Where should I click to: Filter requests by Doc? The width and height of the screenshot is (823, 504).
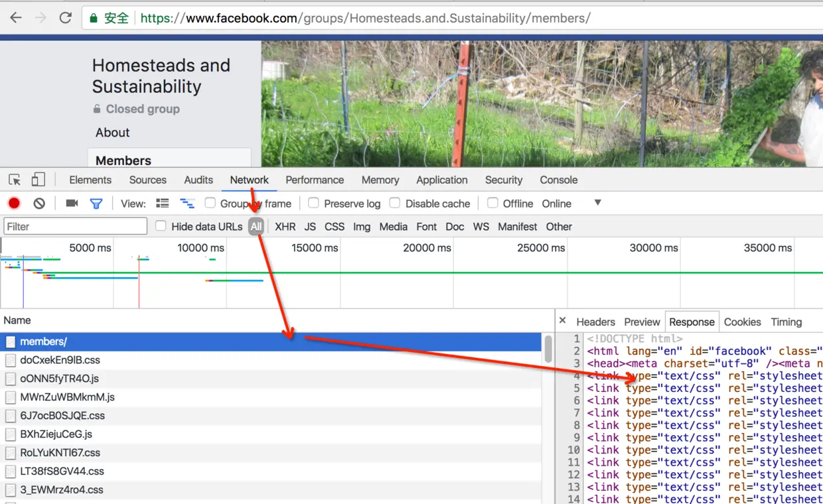pos(455,226)
